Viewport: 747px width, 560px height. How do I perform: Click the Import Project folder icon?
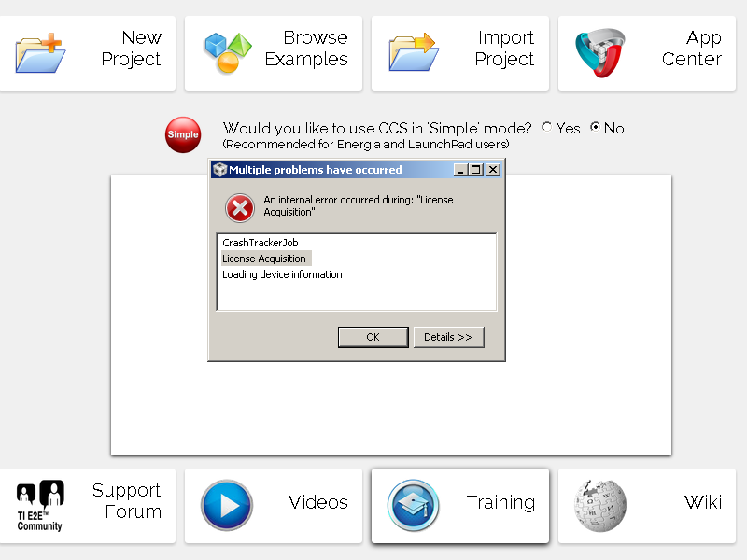click(414, 53)
